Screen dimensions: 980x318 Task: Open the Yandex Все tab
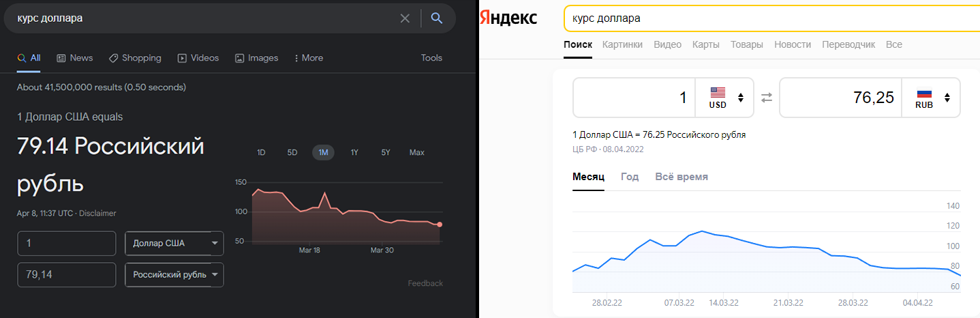pos(894,44)
